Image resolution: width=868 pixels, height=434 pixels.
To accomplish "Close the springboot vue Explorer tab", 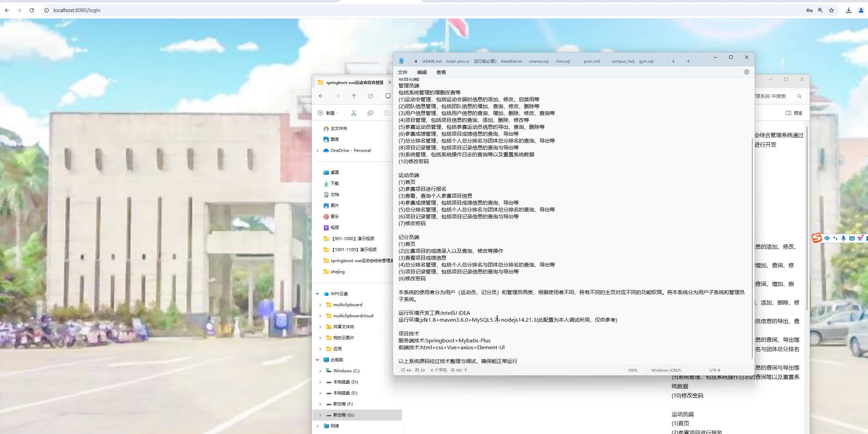I will [390, 82].
